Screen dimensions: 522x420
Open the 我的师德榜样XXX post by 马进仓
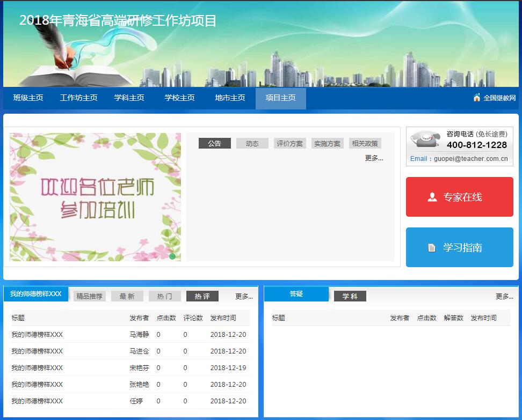coord(37,351)
